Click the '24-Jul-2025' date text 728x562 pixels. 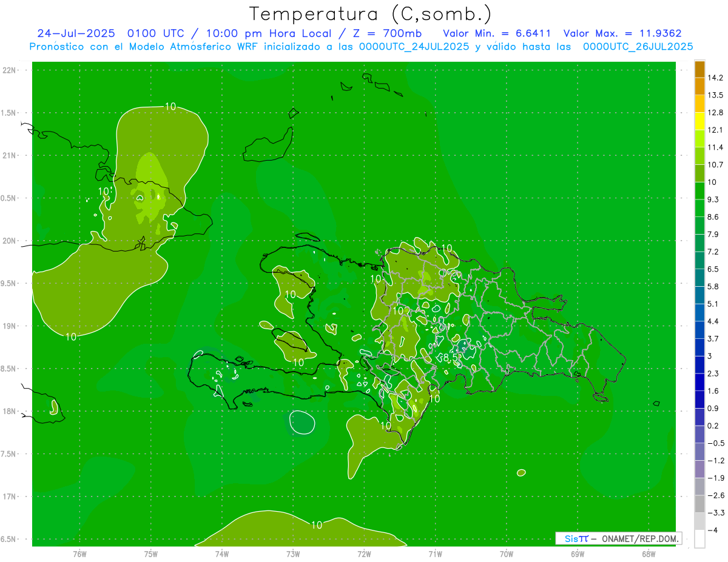click(76, 33)
